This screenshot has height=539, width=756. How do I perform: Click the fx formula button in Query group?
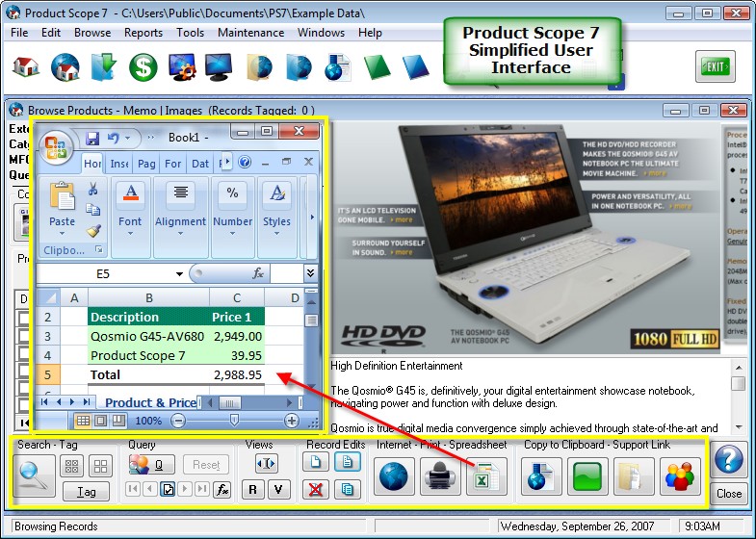[x=222, y=490]
